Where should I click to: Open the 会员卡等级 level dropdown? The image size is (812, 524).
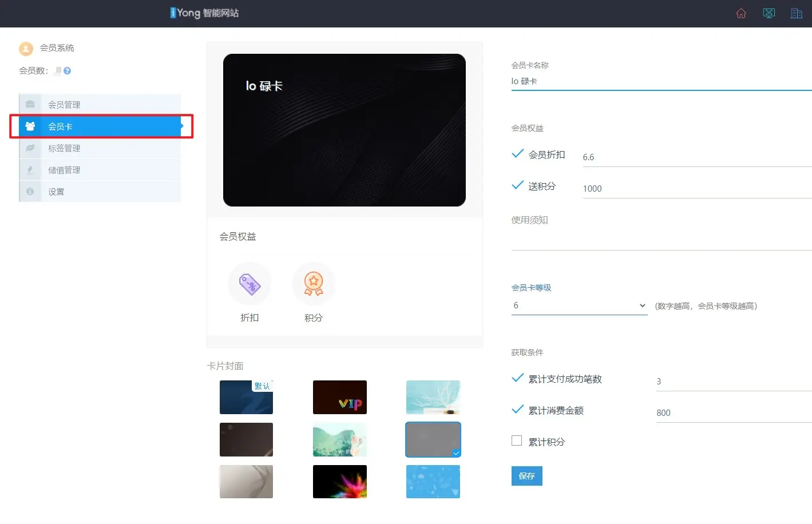[579, 306]
